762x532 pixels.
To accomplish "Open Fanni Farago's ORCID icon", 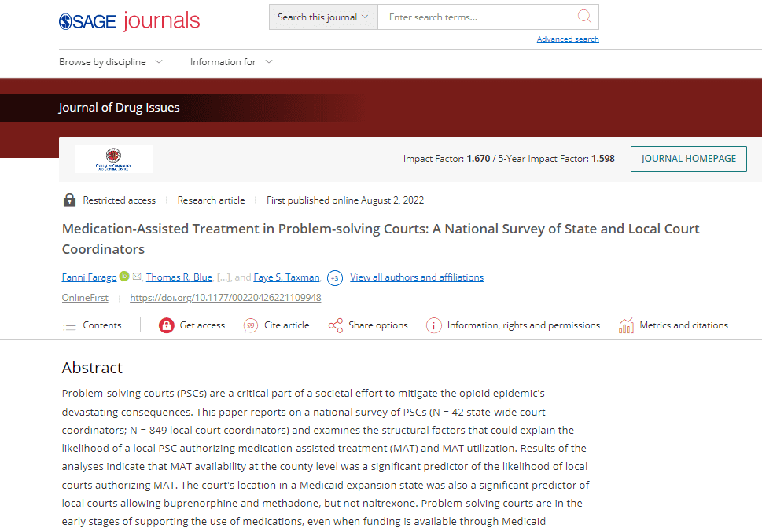I will tap(124, 276).
